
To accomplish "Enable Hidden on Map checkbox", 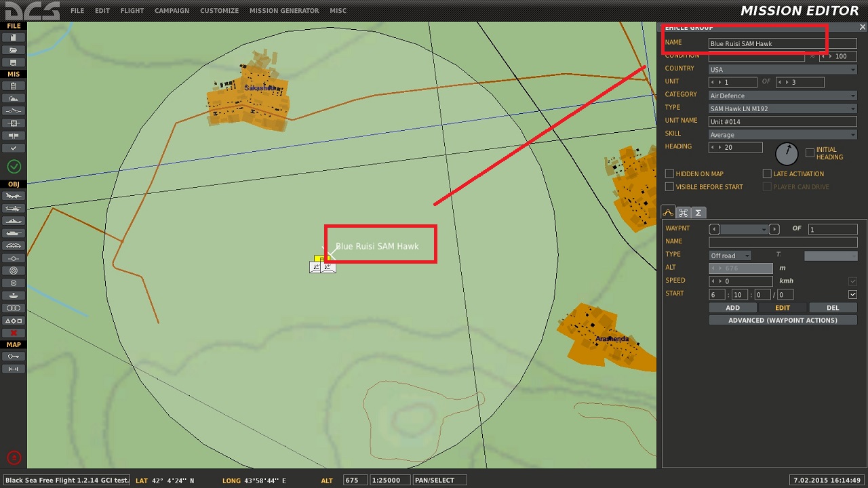I will point(669,174).
